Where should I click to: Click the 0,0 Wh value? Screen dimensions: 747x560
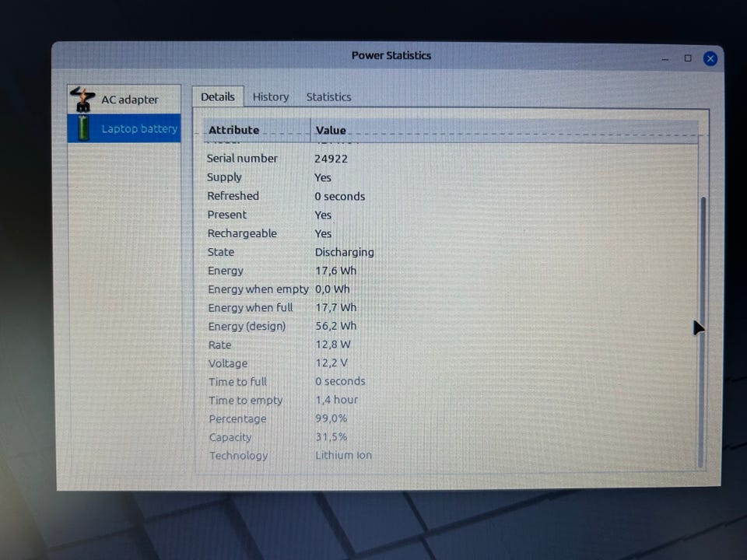pyautogui.click(x=332, y=289)
